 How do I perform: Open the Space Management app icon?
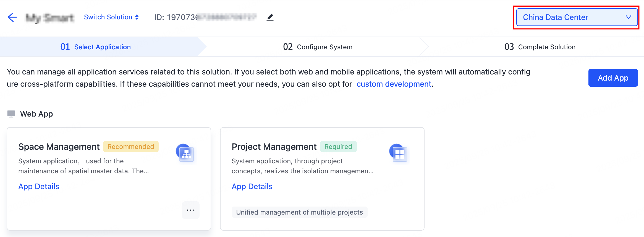pos(185,153)
